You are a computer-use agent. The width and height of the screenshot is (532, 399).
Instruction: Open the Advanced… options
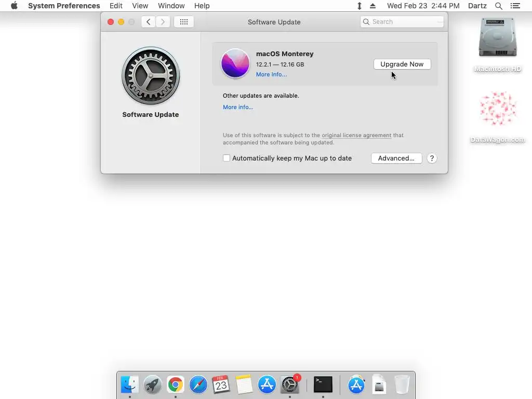pos(396,158)
